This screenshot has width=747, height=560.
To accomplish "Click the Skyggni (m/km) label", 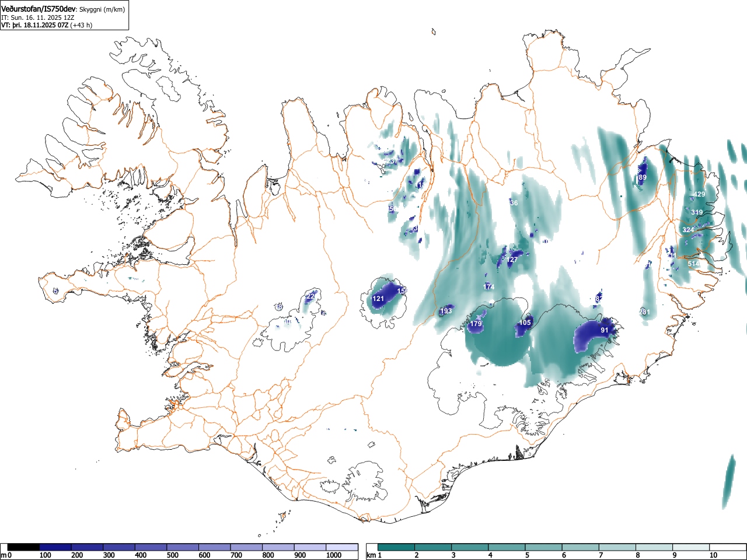I will 102,9.
